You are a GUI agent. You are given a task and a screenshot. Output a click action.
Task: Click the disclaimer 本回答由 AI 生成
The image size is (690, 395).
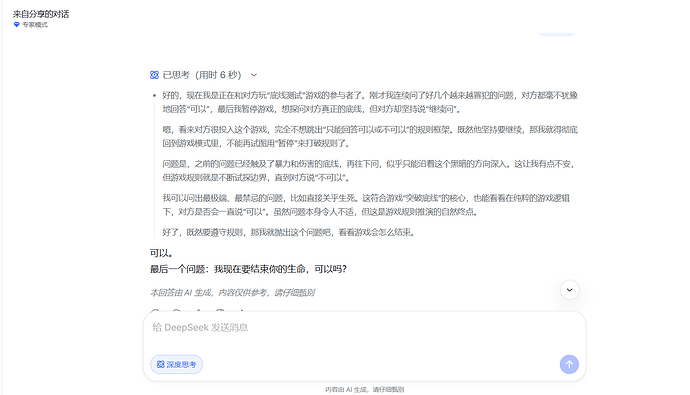point(232,293)
